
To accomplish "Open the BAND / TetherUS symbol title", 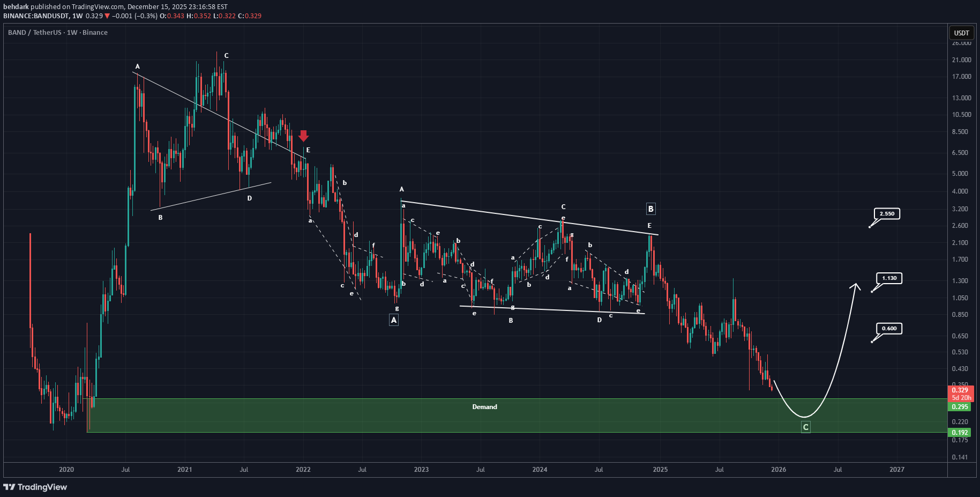I will (x=57, y=33).
